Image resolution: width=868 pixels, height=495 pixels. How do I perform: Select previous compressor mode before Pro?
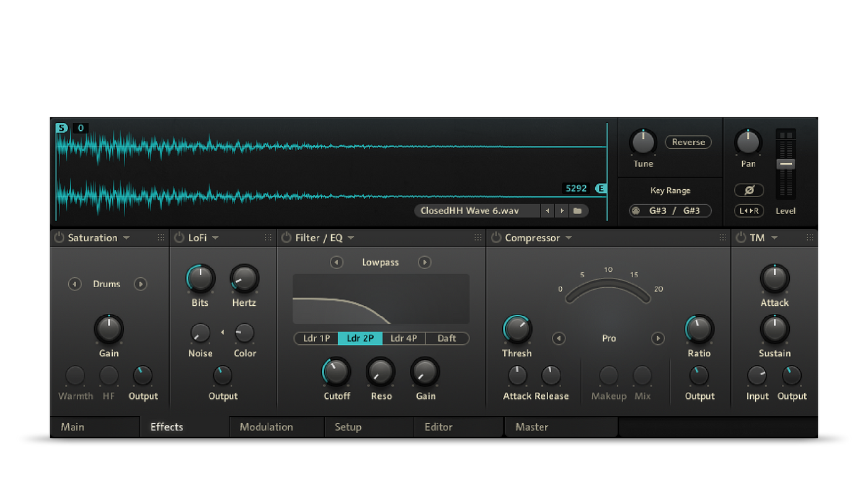tap(559, 339)
